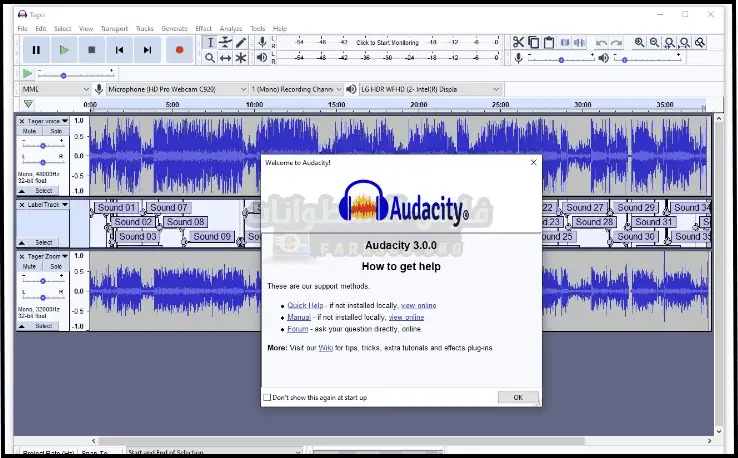Click the Cut scissors icon
Image resolution: width=738 pixels, height=458 pixels.
[x=518, y=42]
